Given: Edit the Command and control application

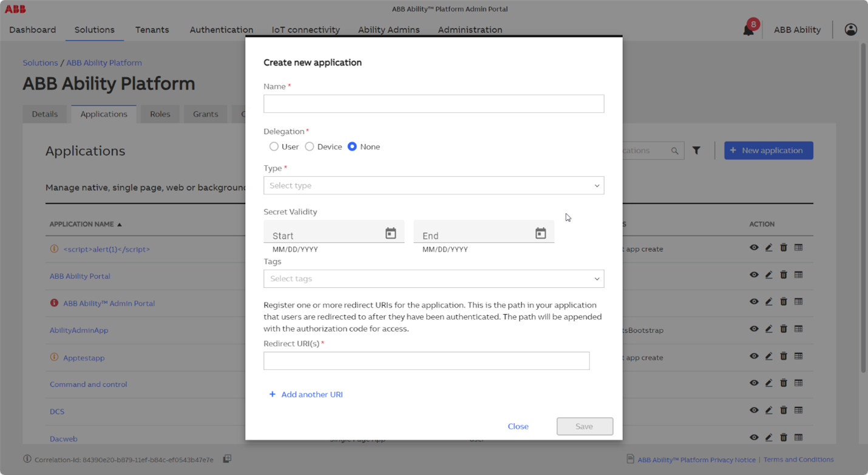Looking at the screenshot, I should [x=768, y=383].
